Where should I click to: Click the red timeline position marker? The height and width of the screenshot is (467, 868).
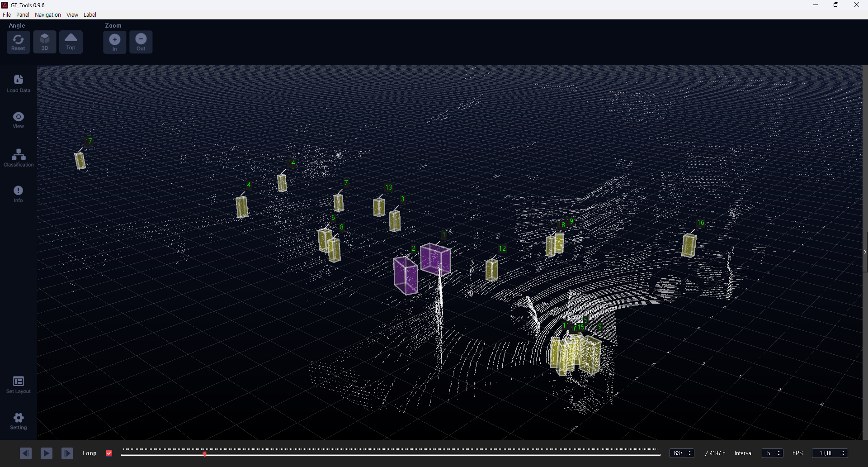click(205, 454)
